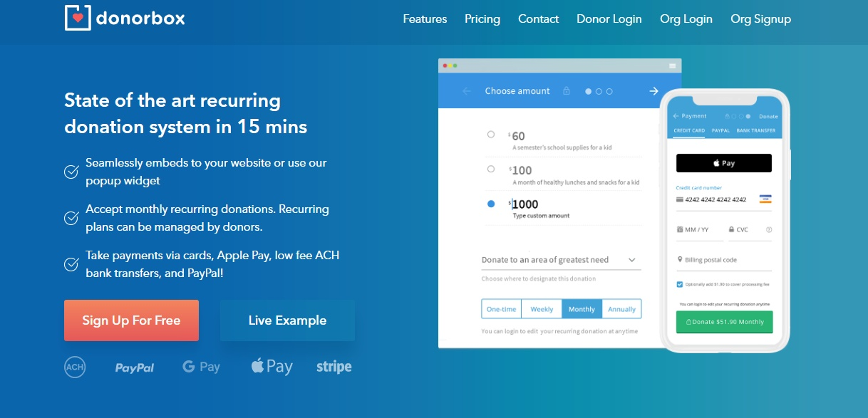Click the lock icon in form header
Image resolution: width=868 pixels, height=418 pixels.
(567, 91)
